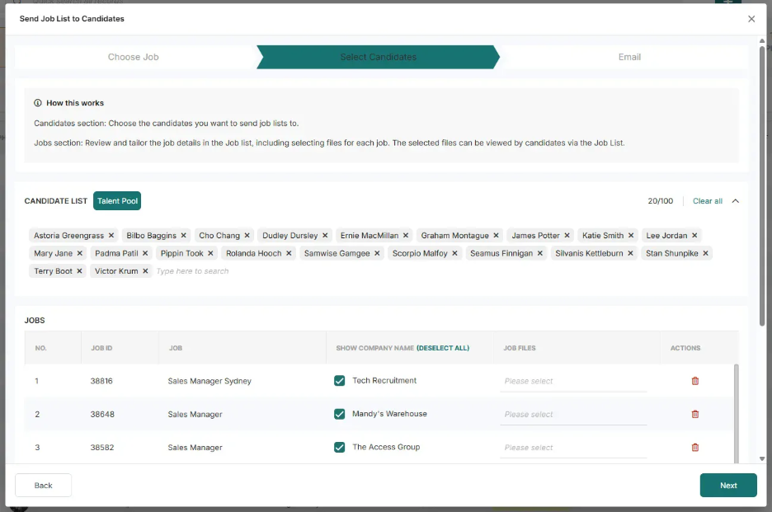Viewport: 772px width, 512px height.
Task: Go to the Email step
Action: [x=629, y=57]
